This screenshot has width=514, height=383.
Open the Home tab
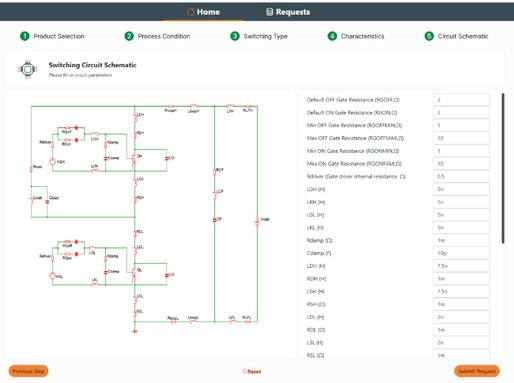pos(203,12)
